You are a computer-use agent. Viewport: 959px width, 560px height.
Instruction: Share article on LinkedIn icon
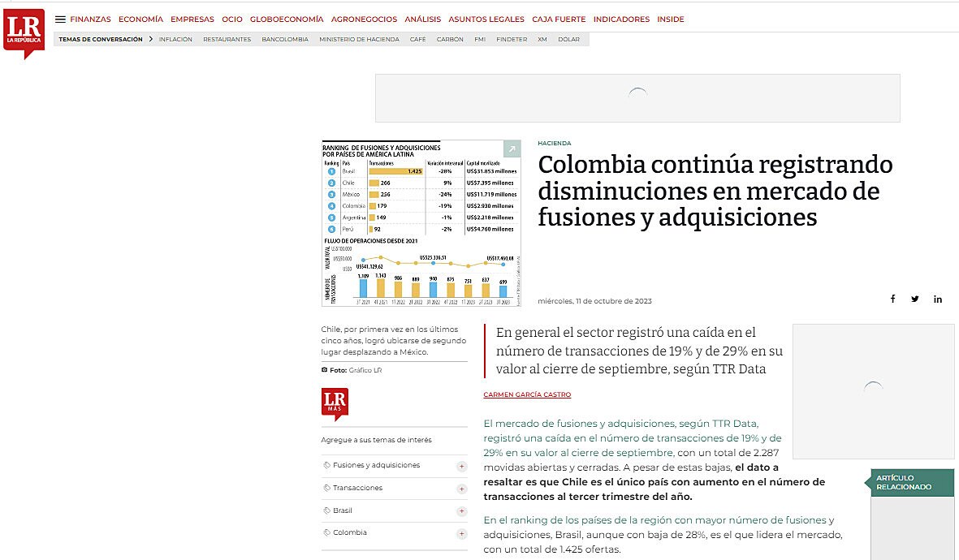click(938, 299)
